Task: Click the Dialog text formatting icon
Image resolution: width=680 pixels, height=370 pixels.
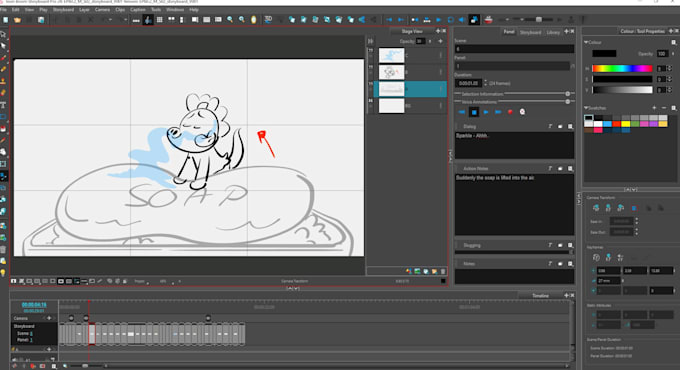Action: click(x=550, y=126)
